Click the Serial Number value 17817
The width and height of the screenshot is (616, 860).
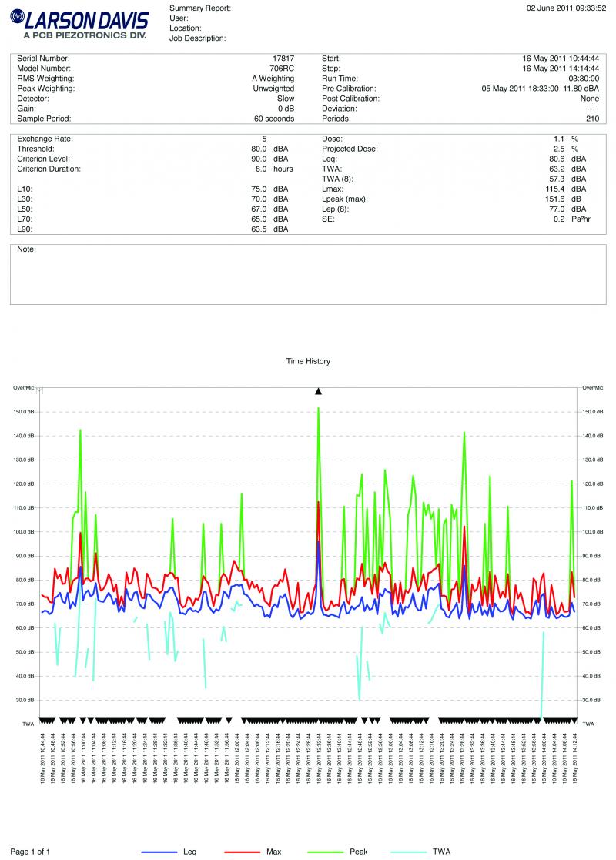(283, 59)
